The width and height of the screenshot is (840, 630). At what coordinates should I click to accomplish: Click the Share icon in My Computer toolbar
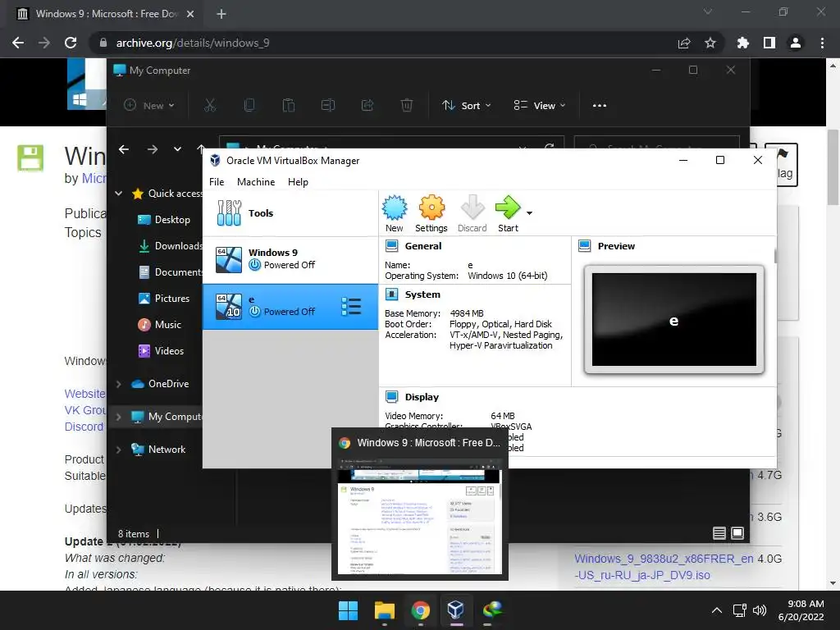pyautogui.click(x=367, y=106)
